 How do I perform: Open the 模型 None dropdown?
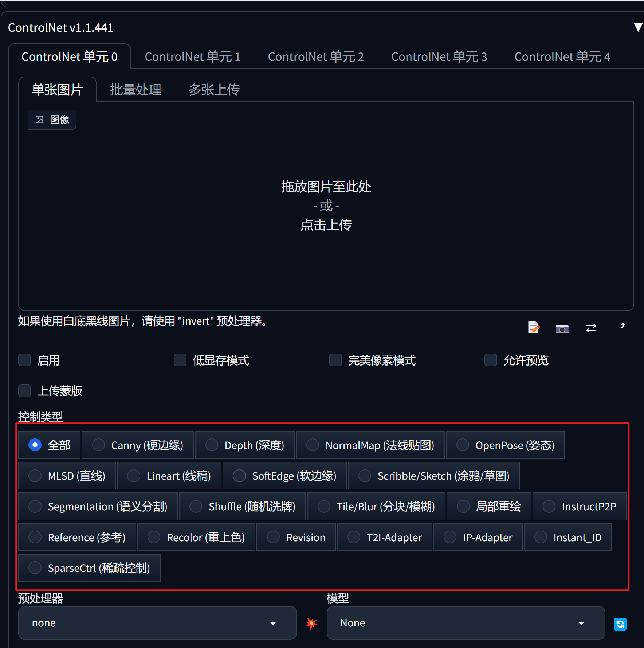466,623
